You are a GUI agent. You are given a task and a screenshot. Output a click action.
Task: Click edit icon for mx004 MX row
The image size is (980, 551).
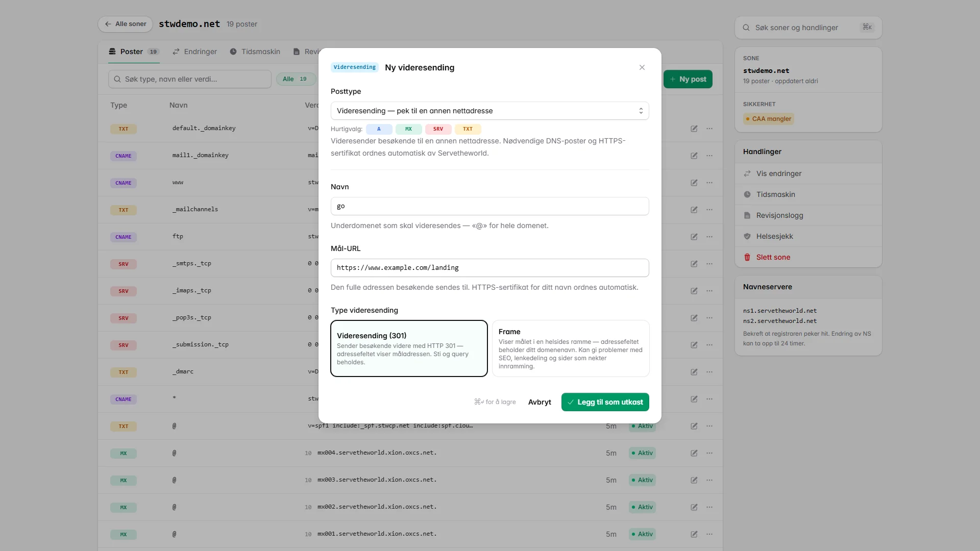click(694, 453)
